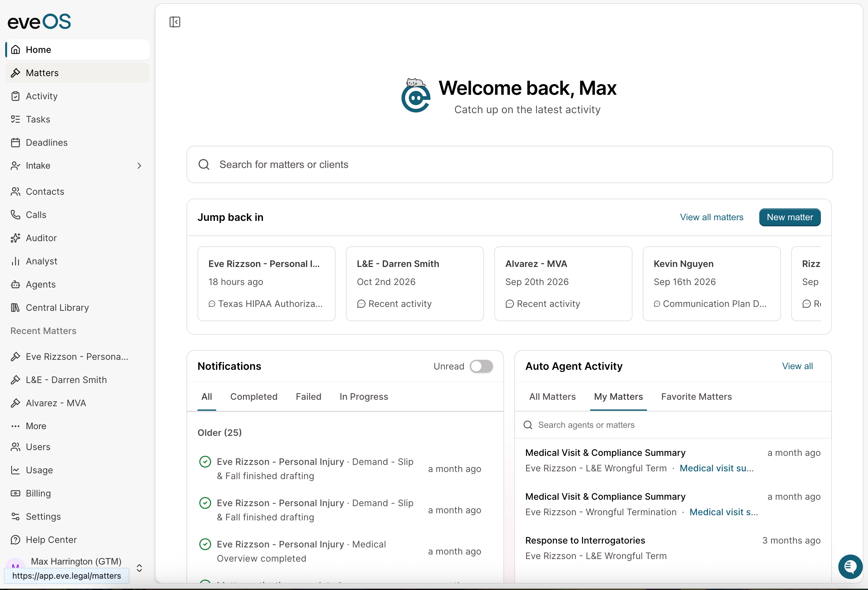Click the search matters or clients field
Image resolution: width=868 pixels, height=590 pixels.
tap(510, 164)
